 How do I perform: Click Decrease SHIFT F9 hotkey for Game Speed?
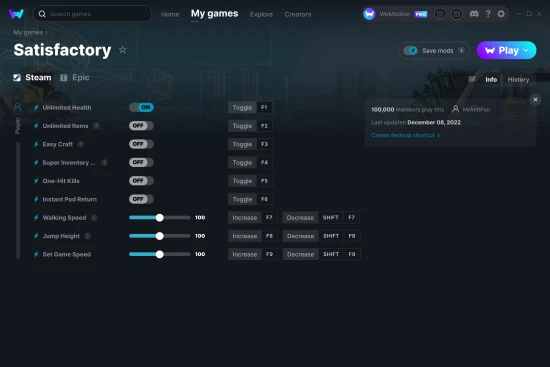pyautogui.click(x=321, y=254)
